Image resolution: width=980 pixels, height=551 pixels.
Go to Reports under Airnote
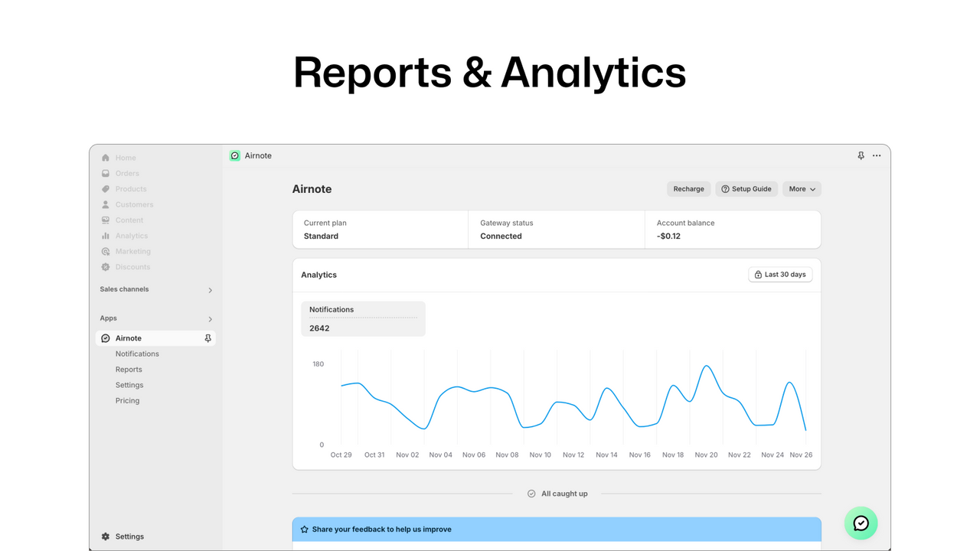pyautogui.click(x=129, y=369)
